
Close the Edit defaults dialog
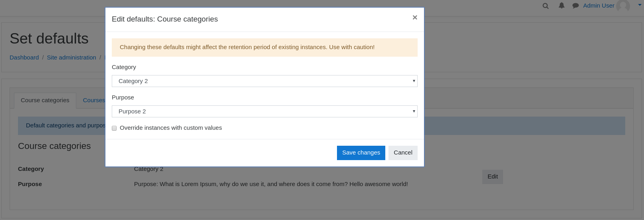pyautogui.click(x=415, y=18)
